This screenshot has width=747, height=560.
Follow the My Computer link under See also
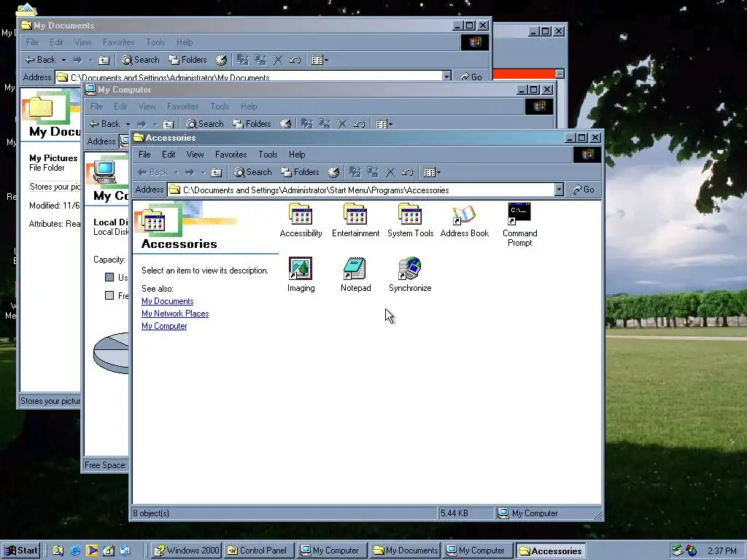point(164,326)
